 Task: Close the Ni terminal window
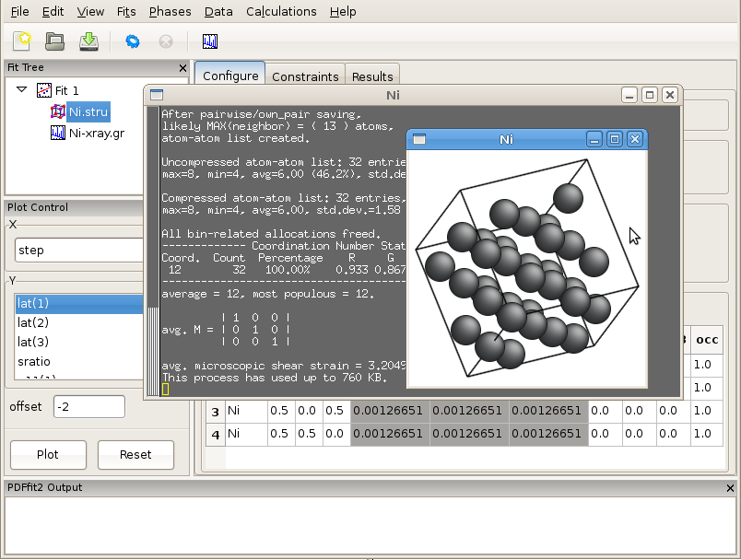click(670, 96)
